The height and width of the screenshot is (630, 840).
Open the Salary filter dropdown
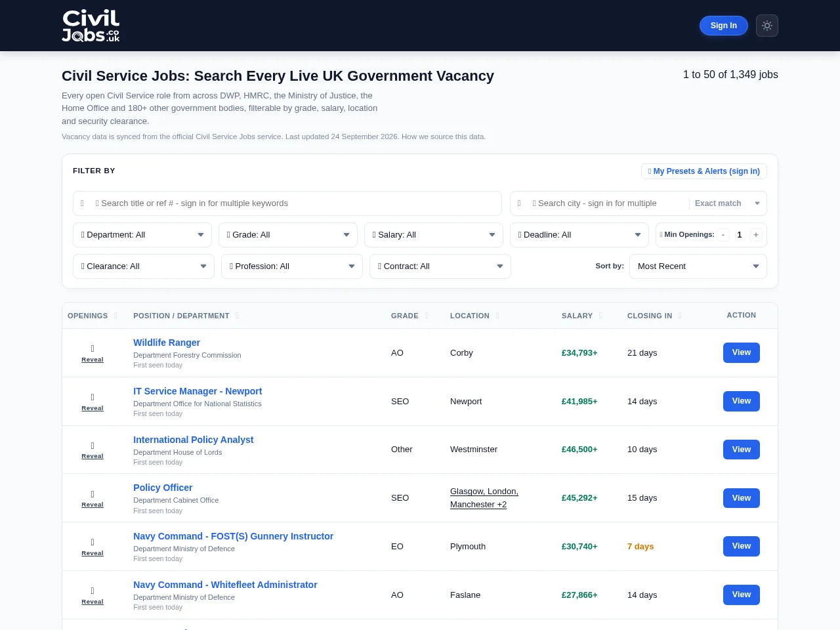pos(434,235)
